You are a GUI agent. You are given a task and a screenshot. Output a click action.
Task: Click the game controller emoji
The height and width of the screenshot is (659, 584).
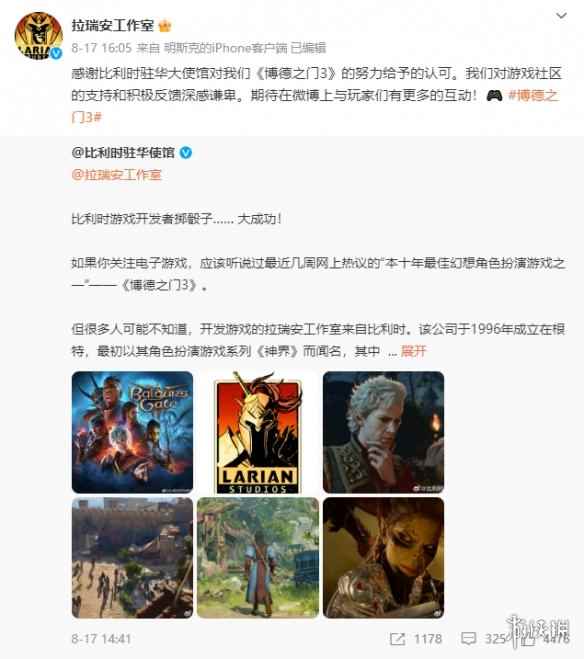(x=494, y=96)
